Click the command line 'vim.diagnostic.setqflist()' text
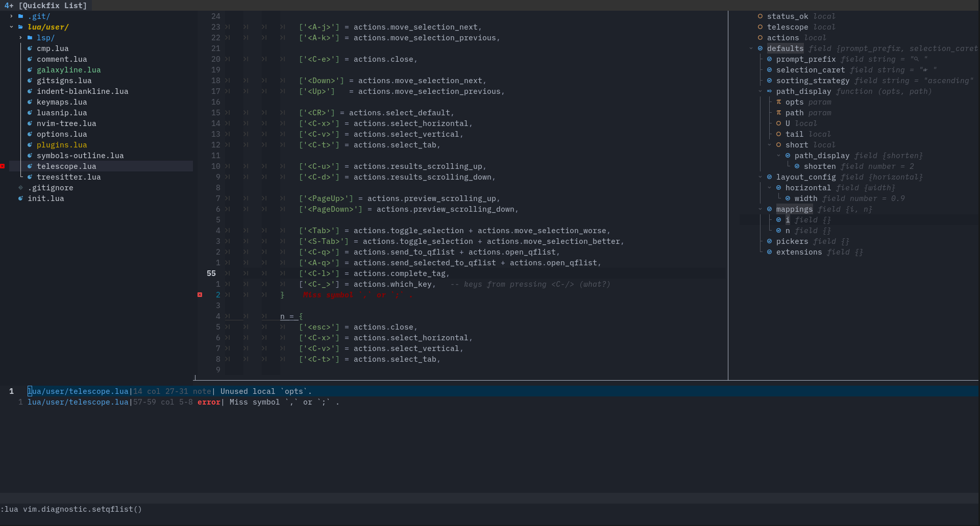 (x=82, y=509)
